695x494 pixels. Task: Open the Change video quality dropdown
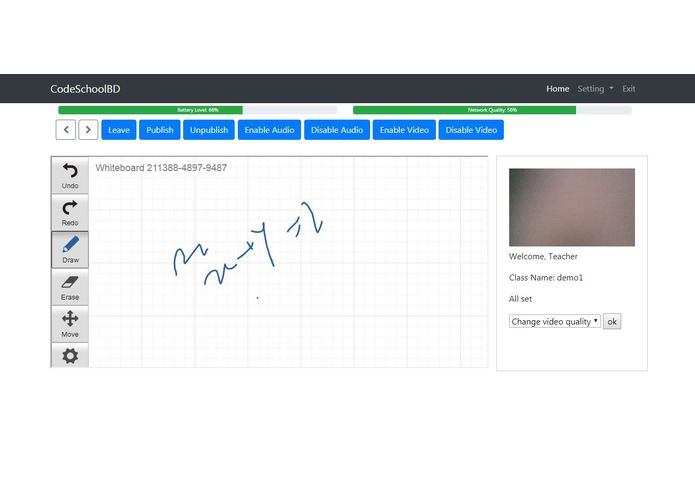(554, 321)
